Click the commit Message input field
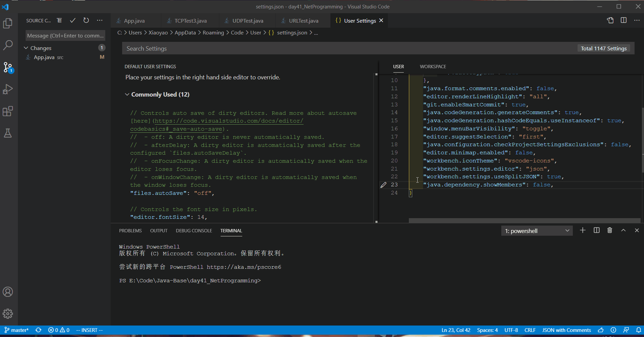Viewport: 644px width, 337px height. pos(65,35)
